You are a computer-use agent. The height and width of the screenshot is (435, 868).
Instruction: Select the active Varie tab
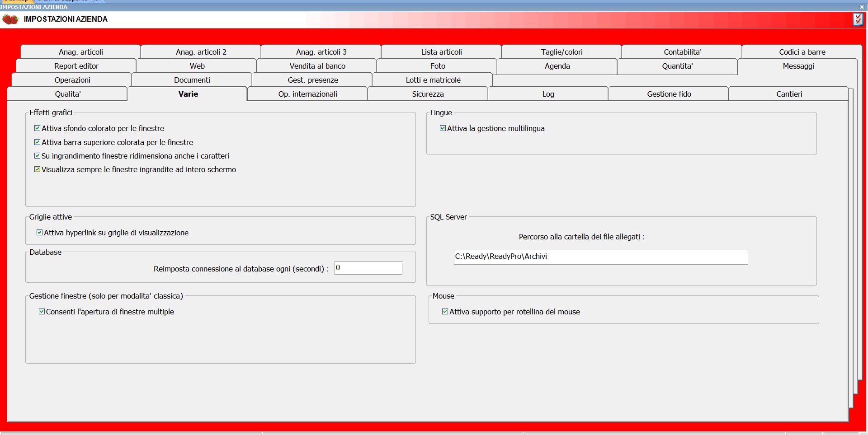(188, 94)
